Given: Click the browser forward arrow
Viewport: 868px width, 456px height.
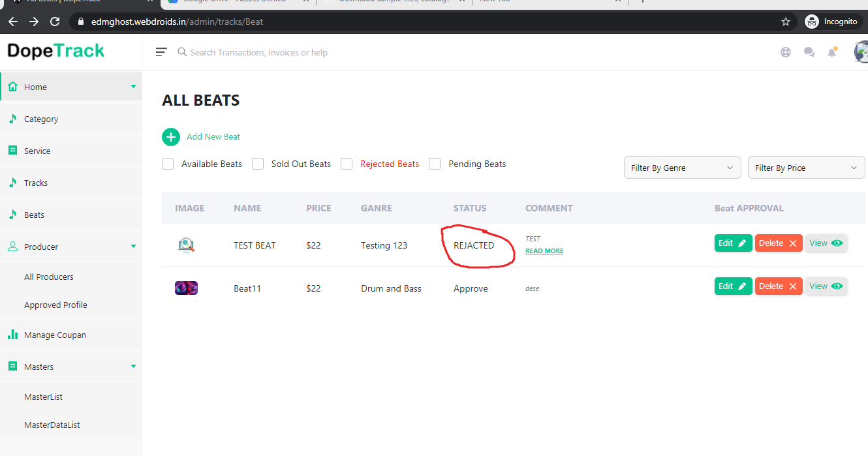Looking at the screenshot, I should (34, 22).
